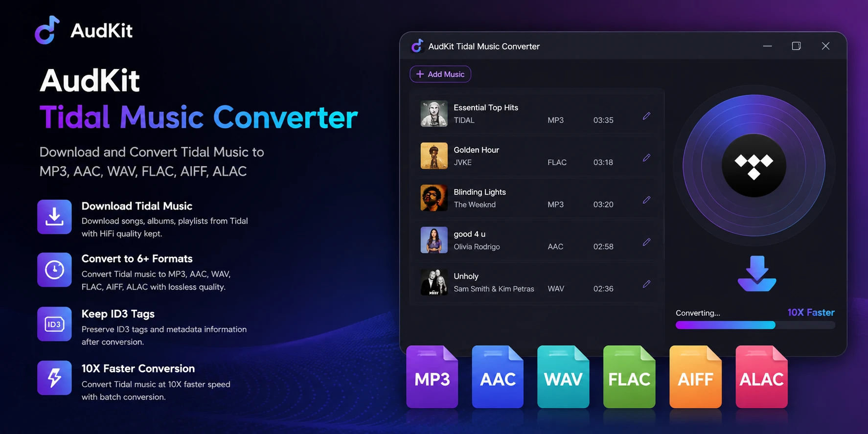Image resolution: width=868 pixels, height=434 pixels.
Task: Open Golden Hour album cover
Action: tap(434, 156)
